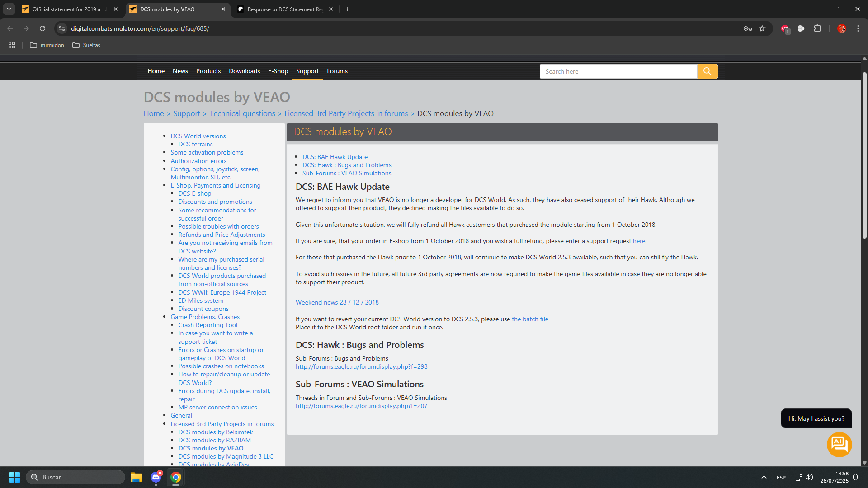Open Authorization errors sidebar link
Viewport: 868px width, 488px height.
(x=198, y=161)
